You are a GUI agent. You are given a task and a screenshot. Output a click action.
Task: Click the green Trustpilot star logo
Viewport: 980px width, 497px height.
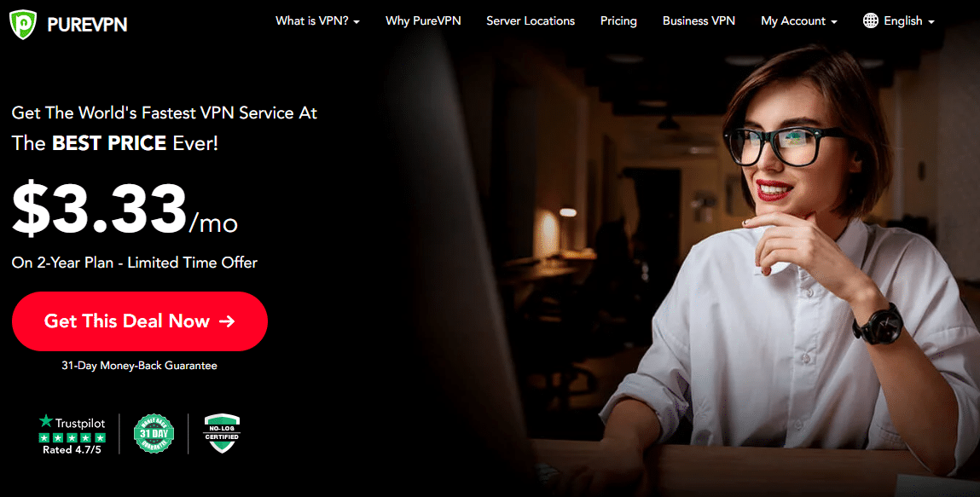click(45, 421)
